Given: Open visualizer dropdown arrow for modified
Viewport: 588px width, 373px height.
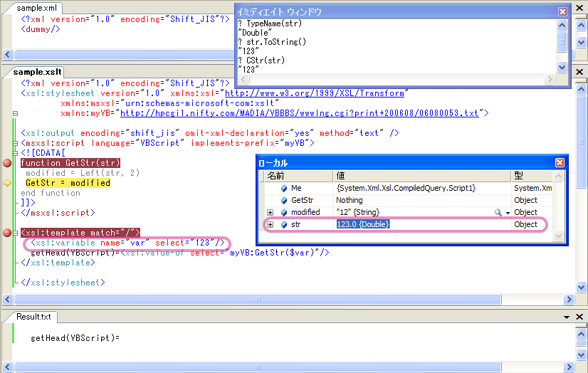Looking at the screenshot, I should (x=508, y=213).
